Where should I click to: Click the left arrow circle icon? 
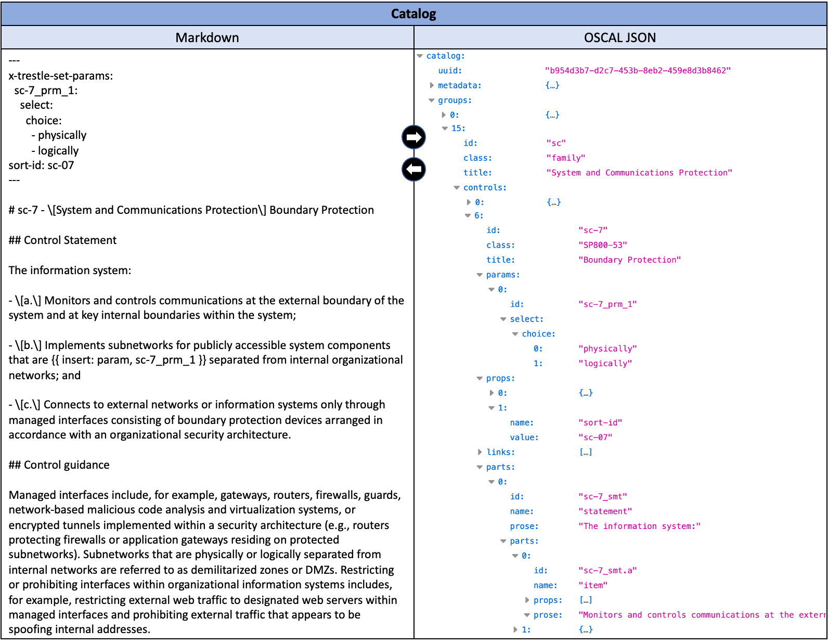[x=413, y=170]
